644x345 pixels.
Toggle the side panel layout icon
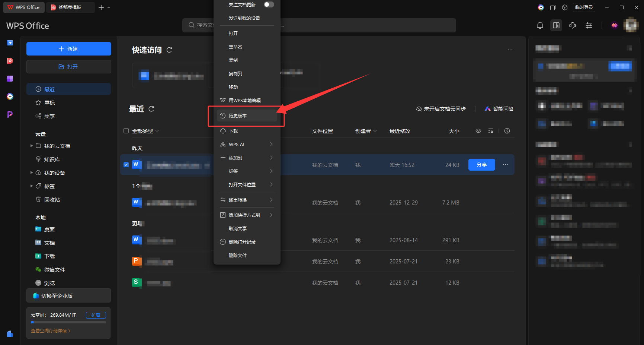pyautogui.click(x=556, y=25)
